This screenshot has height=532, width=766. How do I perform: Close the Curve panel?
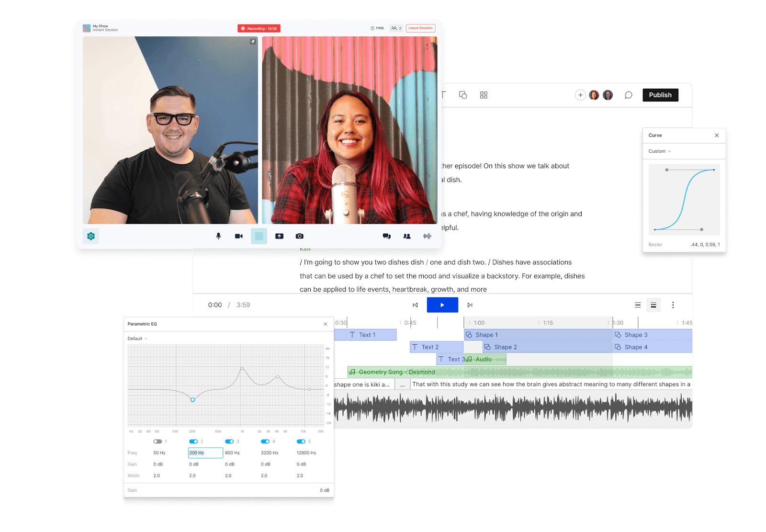coord(717,136)
